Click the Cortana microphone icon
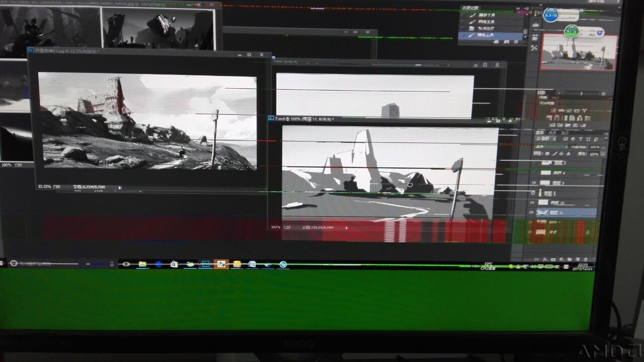 point(111,263)
